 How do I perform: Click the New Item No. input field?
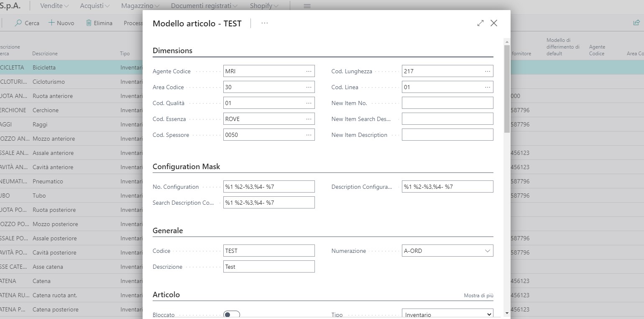pyautogui.click(x=447, y=103)
